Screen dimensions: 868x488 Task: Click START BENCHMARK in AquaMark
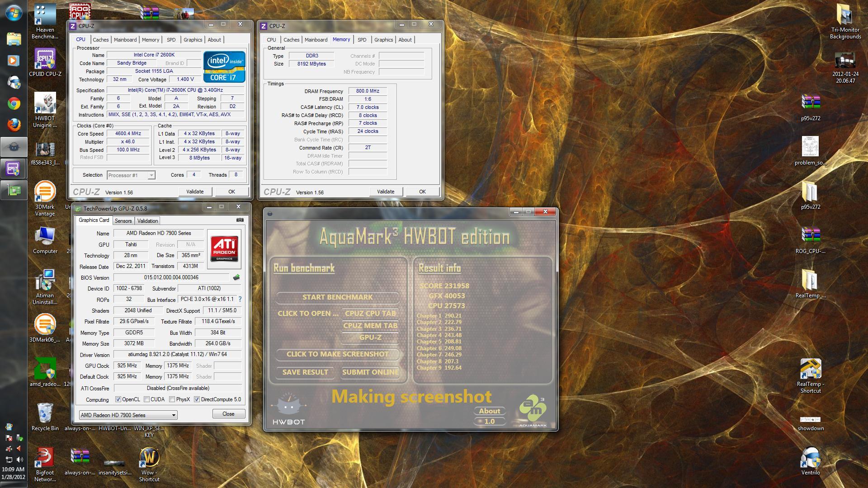tap(337, 297)
